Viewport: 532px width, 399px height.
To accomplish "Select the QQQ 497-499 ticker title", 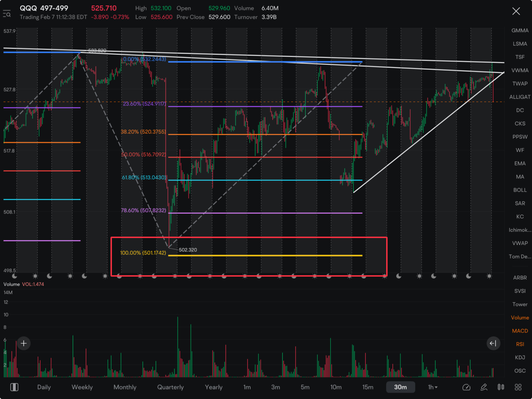I will [x=44, y=8].
